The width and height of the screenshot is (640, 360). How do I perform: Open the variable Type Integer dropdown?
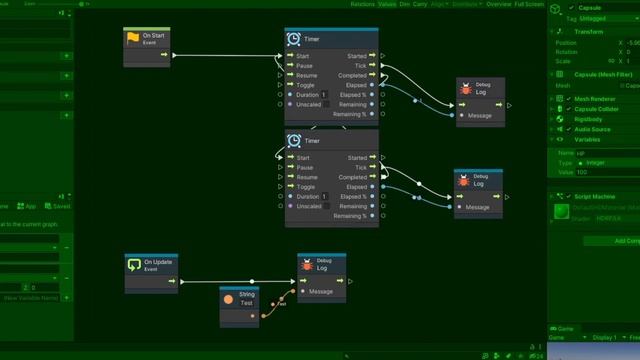coord(608,163)
